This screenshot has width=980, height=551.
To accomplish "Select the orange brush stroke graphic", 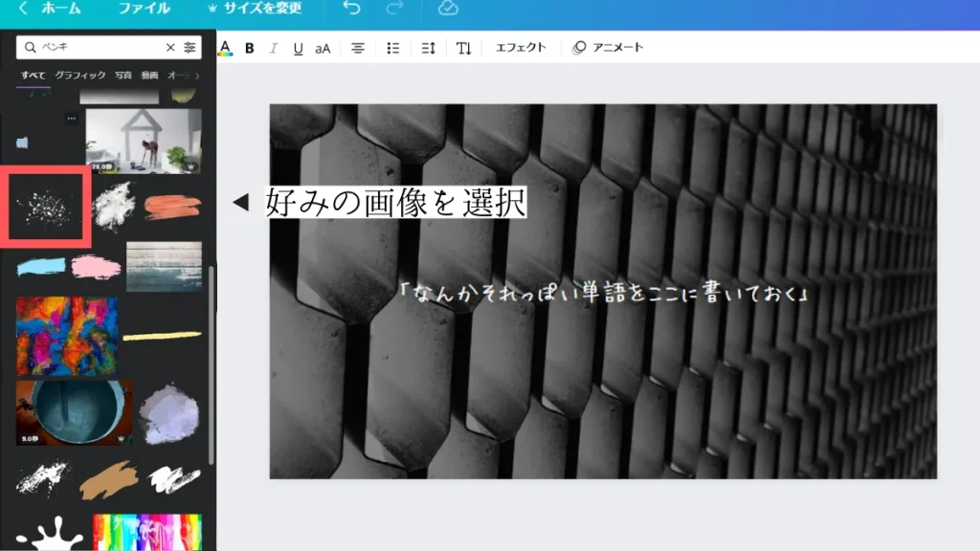I will [172, 208].
